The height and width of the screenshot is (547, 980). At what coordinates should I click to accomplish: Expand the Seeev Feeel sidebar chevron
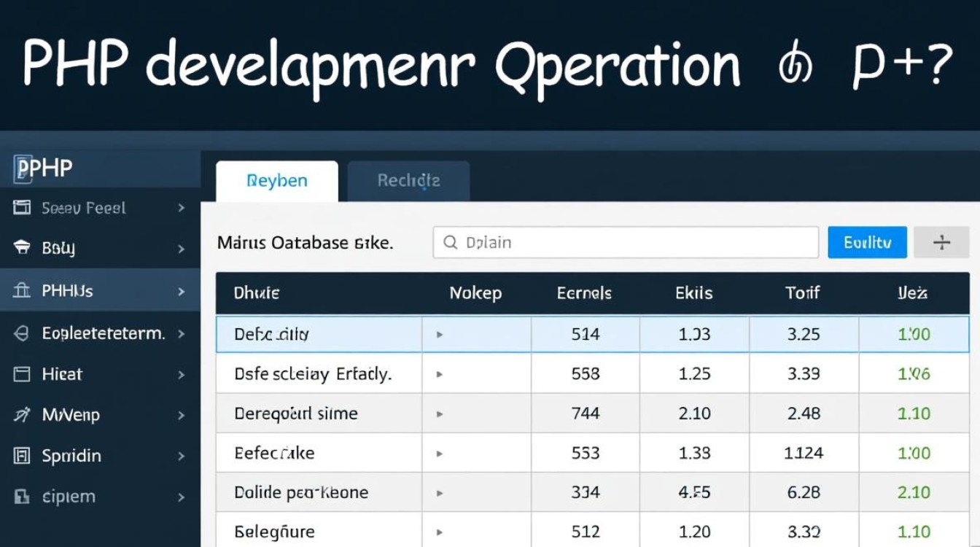(181, 208)
